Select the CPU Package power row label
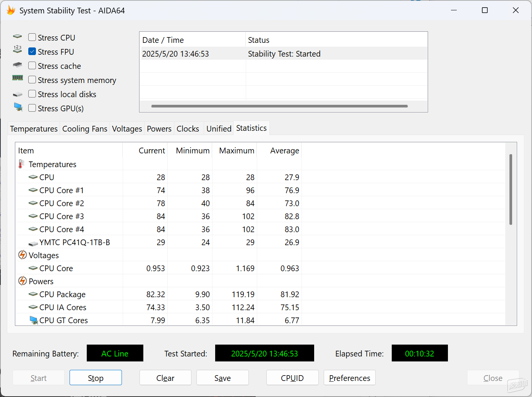Image resolution: width=532 pixels, height=397 pixels. tap(62, 294)
